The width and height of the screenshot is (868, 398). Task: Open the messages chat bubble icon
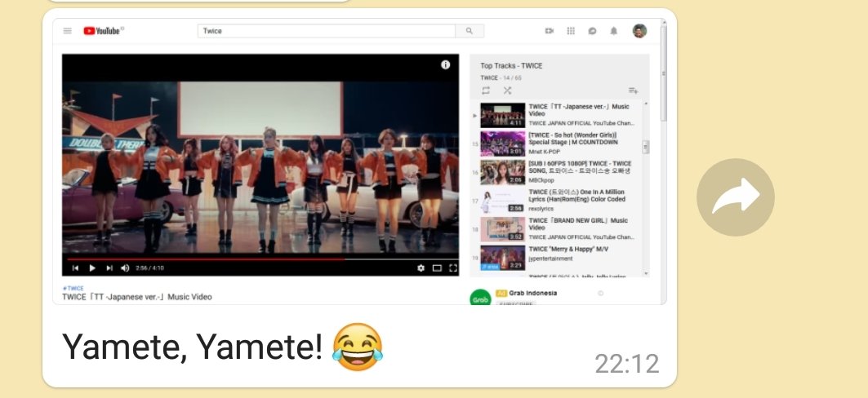pyautogui.click(x=592, y=31)
